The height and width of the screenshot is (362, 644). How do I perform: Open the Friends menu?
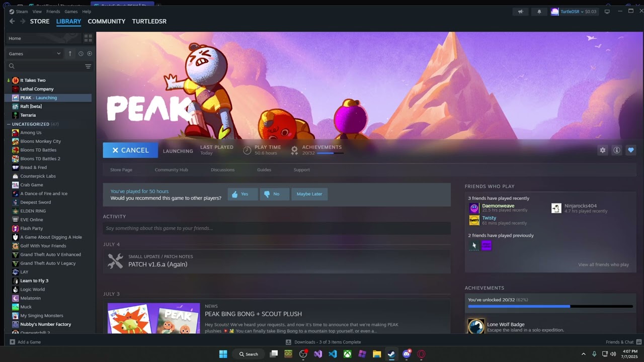click(53, 12)
